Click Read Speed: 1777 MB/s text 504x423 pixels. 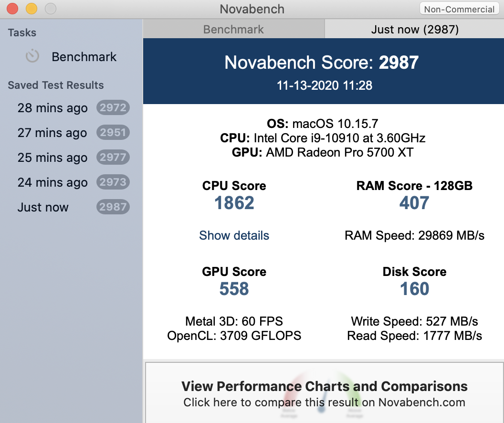pyautogui.click(x=414, y=336)
